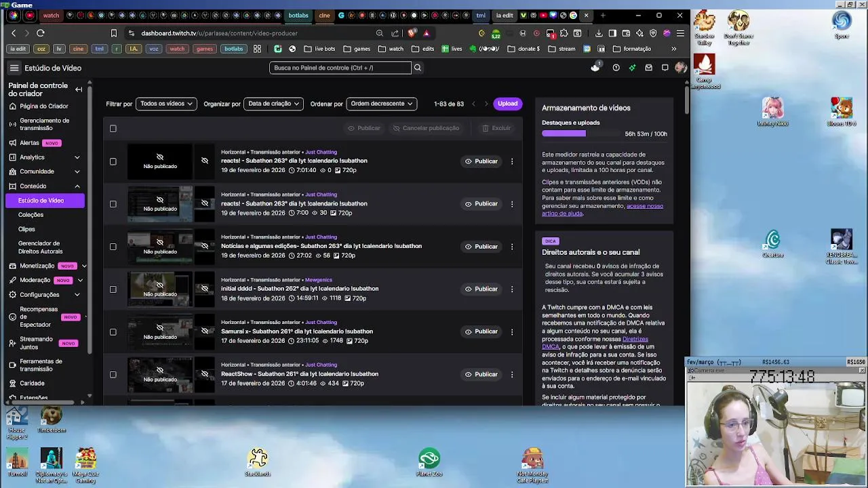Open Planet Zoo desktop icon

pos(429,462)
